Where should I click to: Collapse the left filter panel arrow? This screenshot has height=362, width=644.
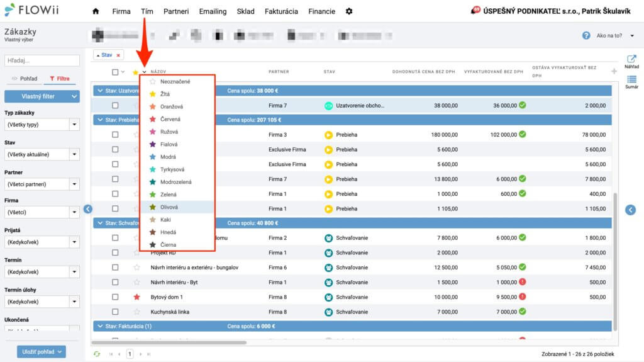[88, 209]
